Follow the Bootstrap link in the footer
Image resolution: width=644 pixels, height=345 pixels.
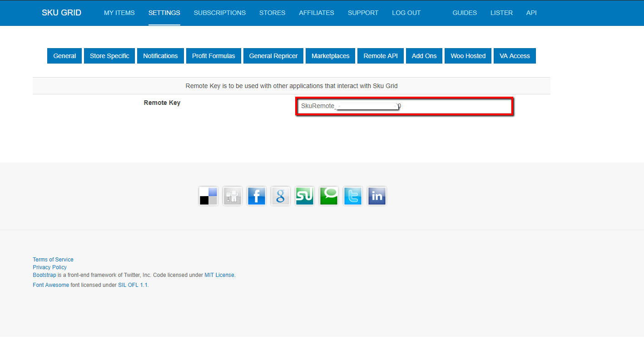pos(45,275)
